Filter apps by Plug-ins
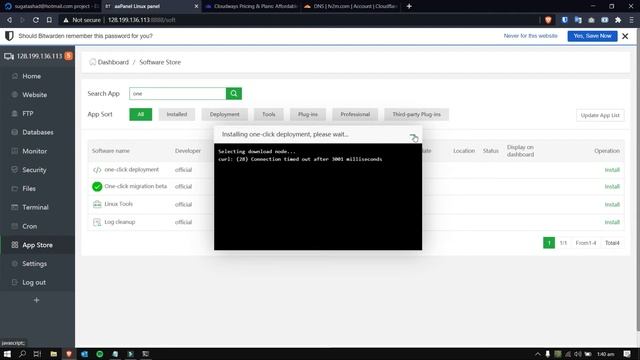This screenshot has width=640, height=360. [308, 114]
